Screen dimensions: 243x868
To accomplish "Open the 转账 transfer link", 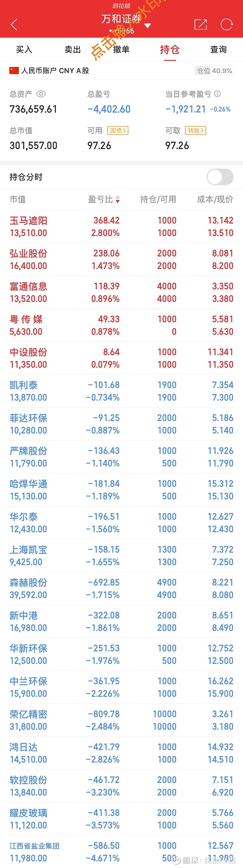I will coord(196,130).
